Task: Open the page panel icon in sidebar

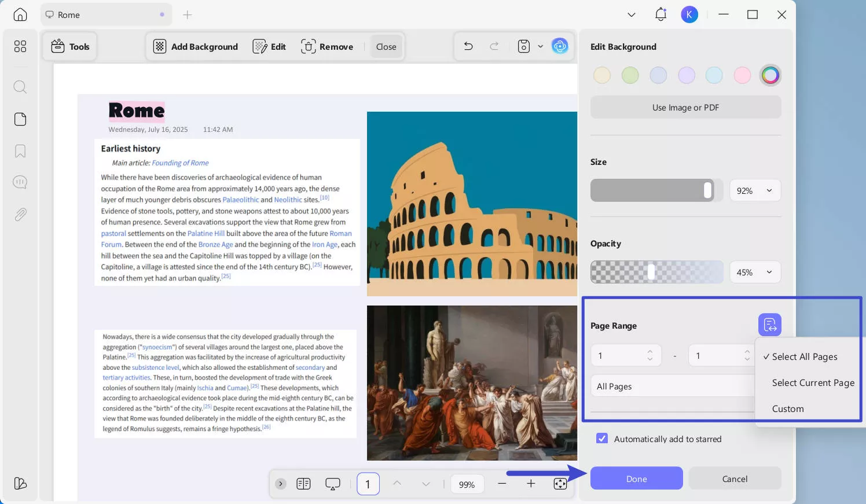Action: tap(20, 119)
